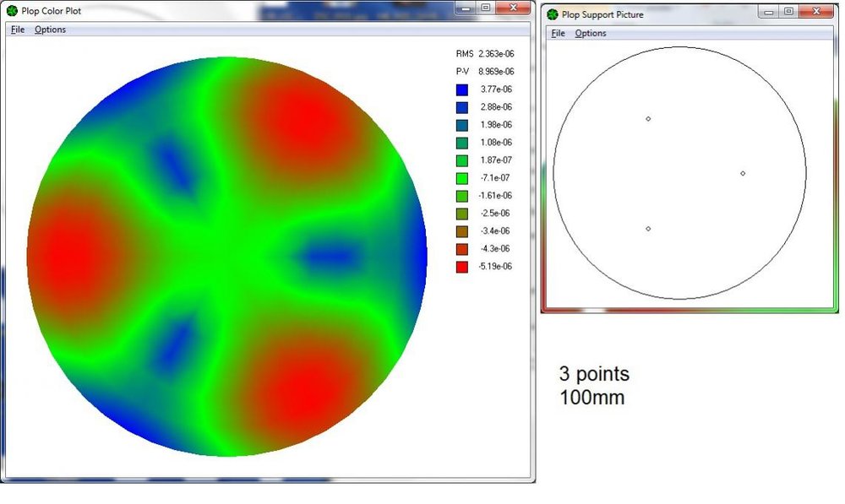The height and width of the screenshot is (504, 845).
Task: Click the -5.19e-06 legend label
Action: click(495, 267)
